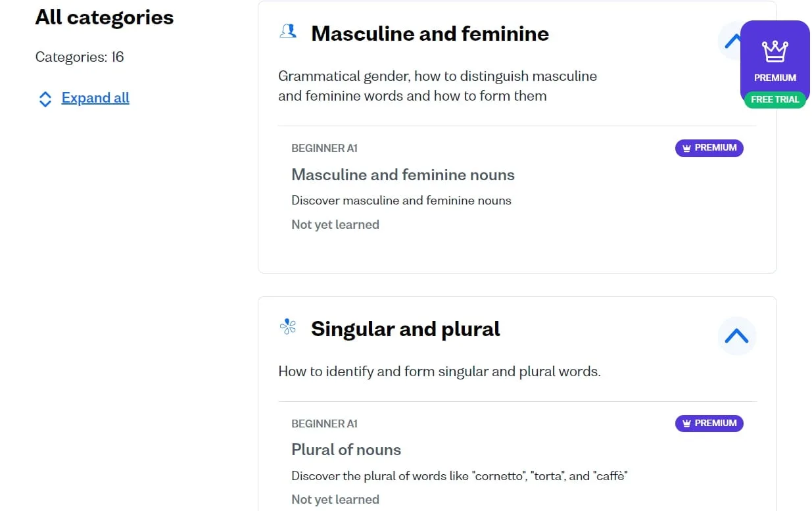The height and width of the screenshot is (511, 812).
Task: Click PREMIUM badge on Masculine and feminine nouns
Action: (x=709, y=148)
